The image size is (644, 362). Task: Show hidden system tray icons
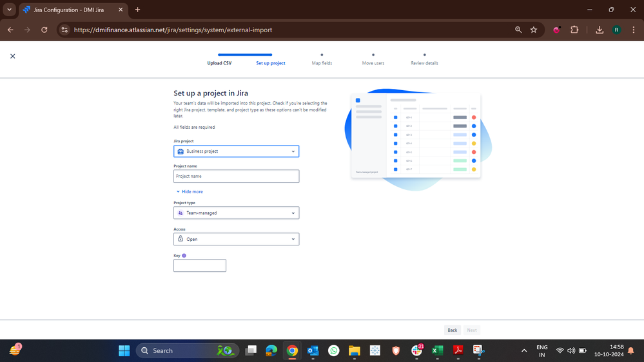click(524, 350)
